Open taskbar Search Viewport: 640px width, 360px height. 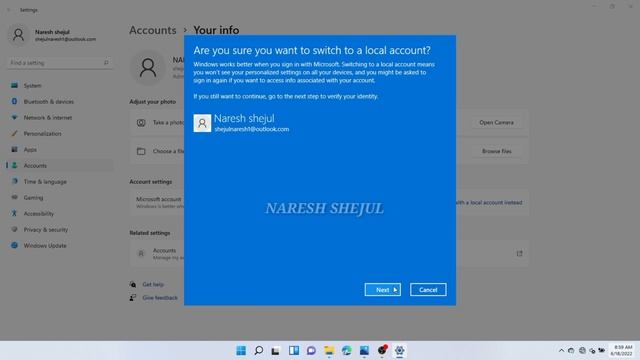(x=259, y=351)
